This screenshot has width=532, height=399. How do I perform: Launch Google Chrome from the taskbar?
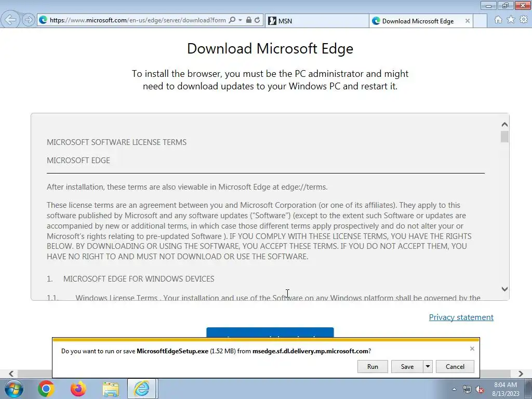pyautogui.click(x=46, y=389)
